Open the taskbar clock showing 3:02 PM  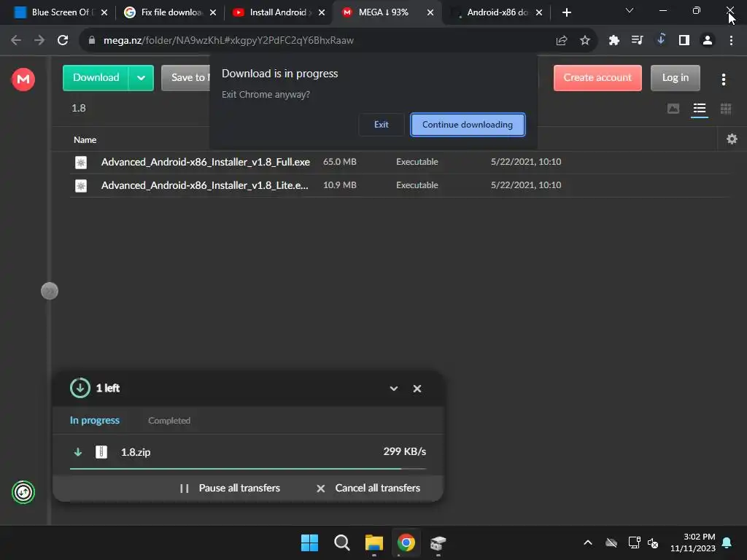pyautogui.click(x=693, y=542)
